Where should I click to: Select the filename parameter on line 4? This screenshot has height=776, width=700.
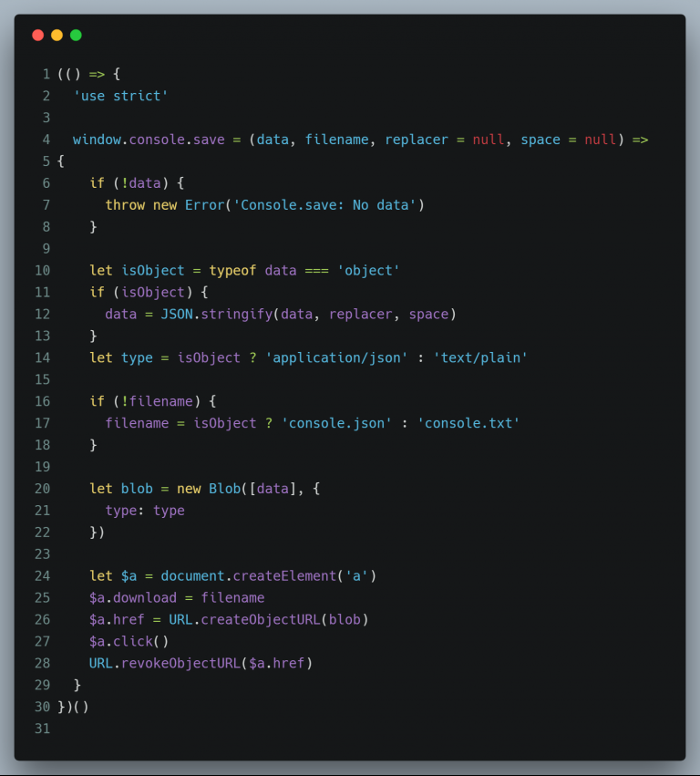pyautogui.click(x=336, y=140)
